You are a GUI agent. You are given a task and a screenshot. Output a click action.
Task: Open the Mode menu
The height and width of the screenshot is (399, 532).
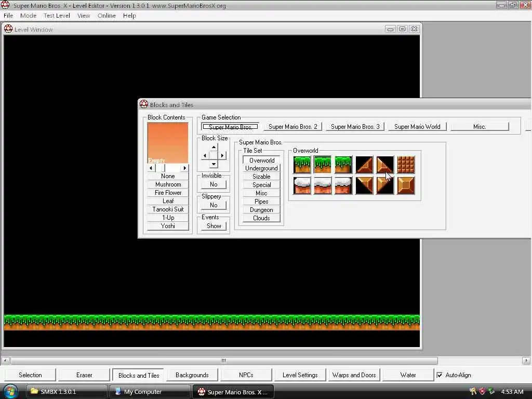coord(28,16)
